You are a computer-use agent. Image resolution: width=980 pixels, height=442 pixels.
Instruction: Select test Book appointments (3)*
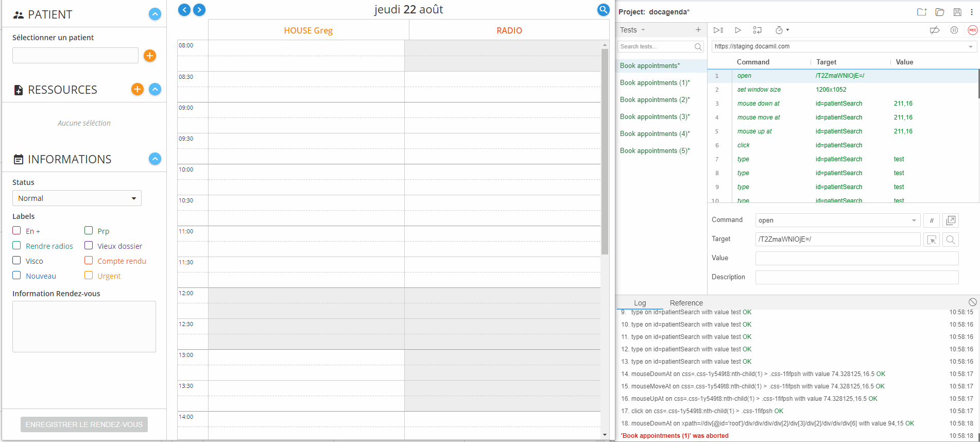(x=662, y=116)
